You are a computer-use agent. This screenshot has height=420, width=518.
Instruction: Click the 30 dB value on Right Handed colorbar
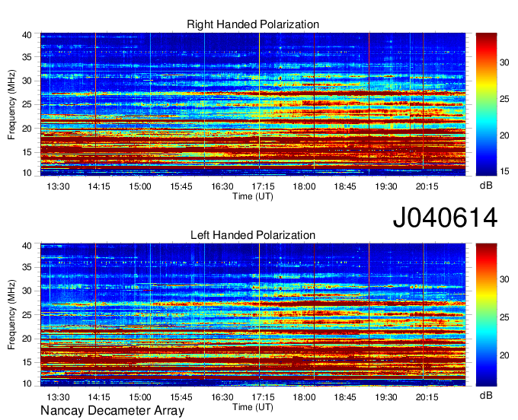[x=505, y=62]
